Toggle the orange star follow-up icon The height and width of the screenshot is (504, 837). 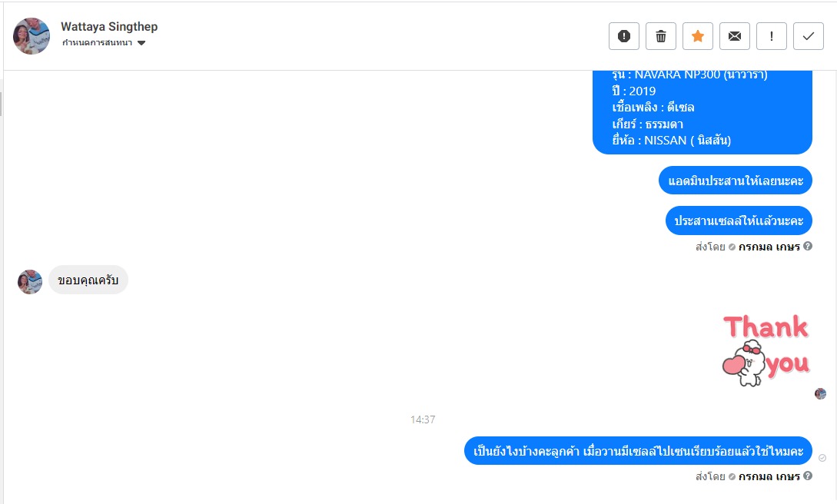(x=698, y=36)
